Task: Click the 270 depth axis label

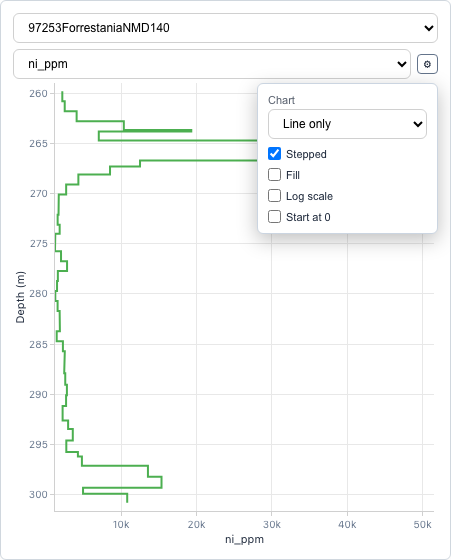Action: coord(39,194)
